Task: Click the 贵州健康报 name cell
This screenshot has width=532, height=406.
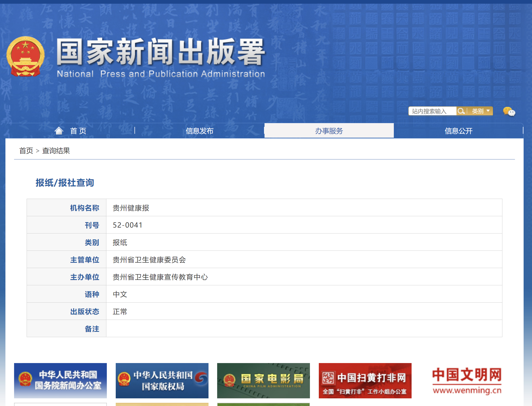Action: point(131,208)
